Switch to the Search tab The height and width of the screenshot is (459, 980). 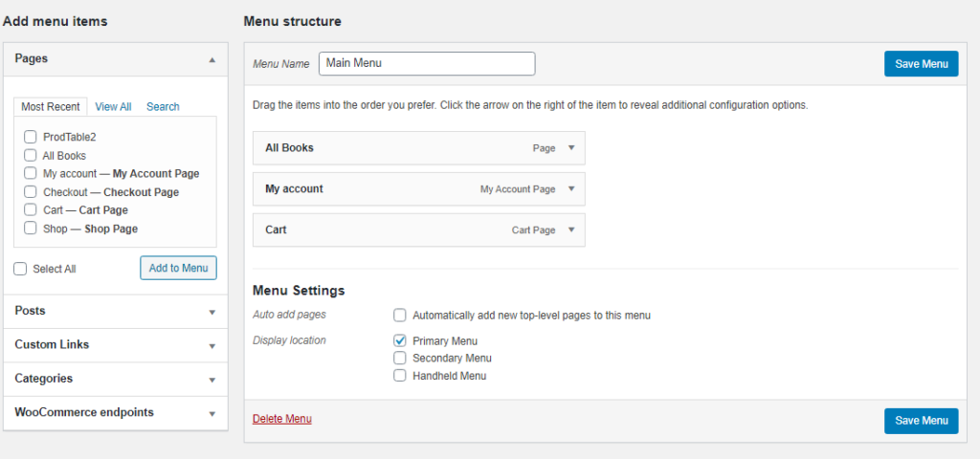pyautogui.click(x=163, y=106)
